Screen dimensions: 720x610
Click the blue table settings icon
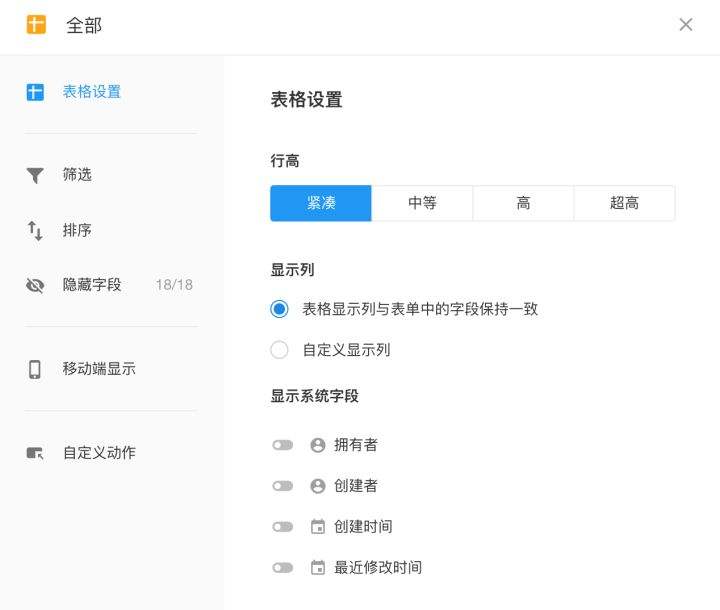(35, 92)
